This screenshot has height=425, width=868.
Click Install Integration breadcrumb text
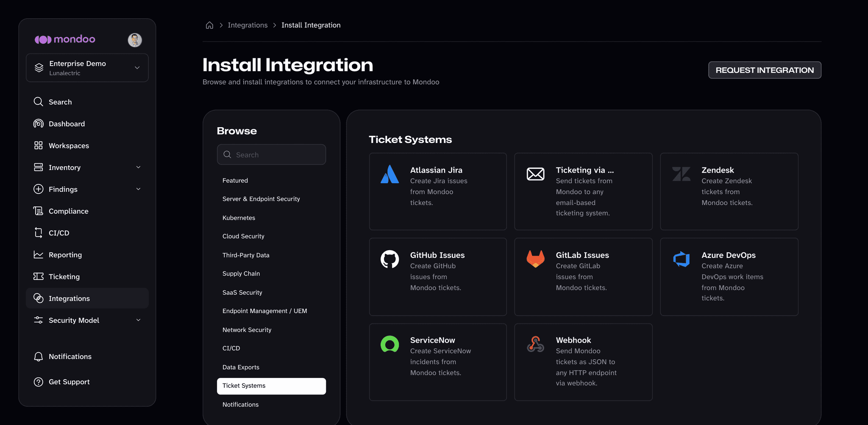point(311,25)
